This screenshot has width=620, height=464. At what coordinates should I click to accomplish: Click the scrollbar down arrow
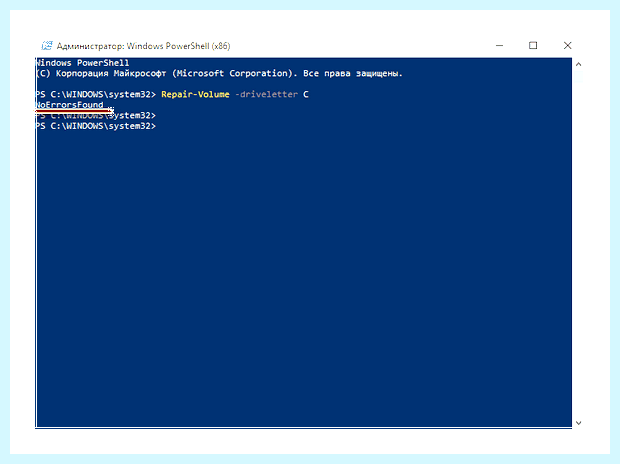click(578, 423)
